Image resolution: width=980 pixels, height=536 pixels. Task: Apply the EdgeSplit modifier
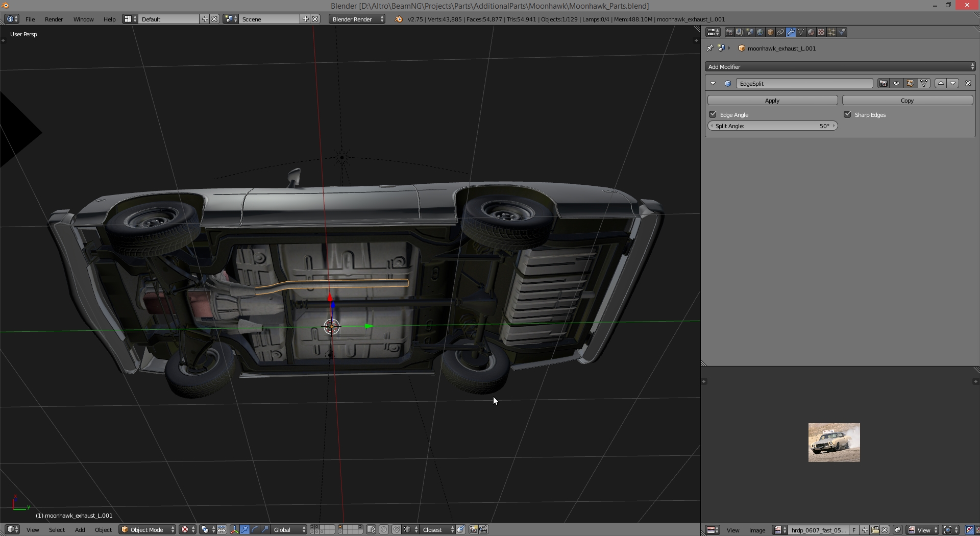point(772,101)
